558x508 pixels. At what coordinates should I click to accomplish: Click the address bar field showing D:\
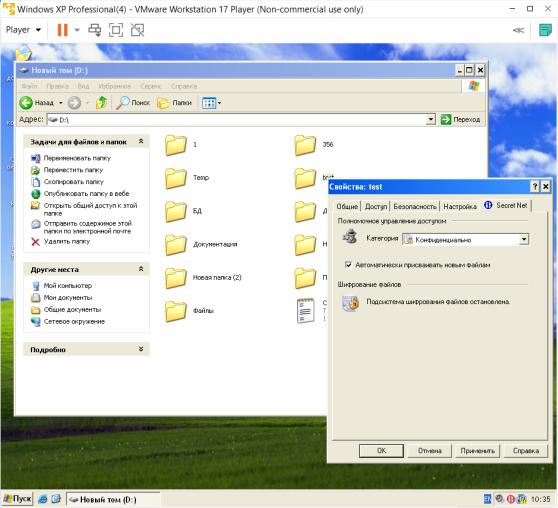point(236,120)
